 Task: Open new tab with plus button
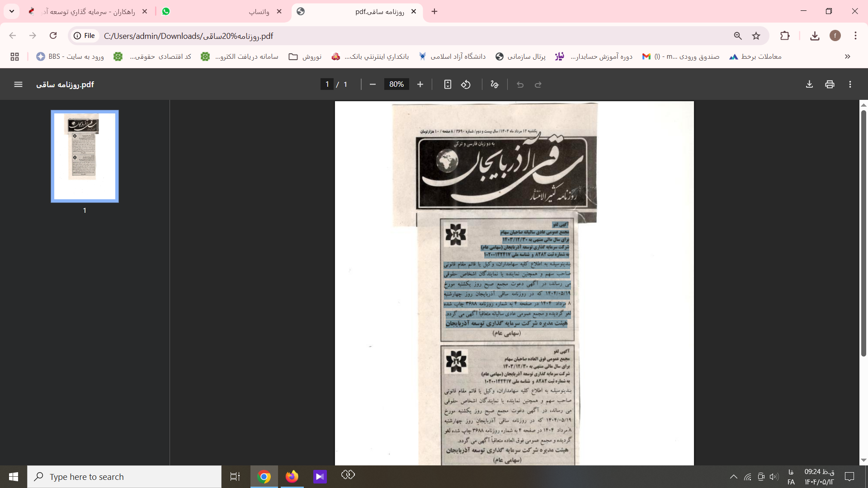(x=434, y=11)
